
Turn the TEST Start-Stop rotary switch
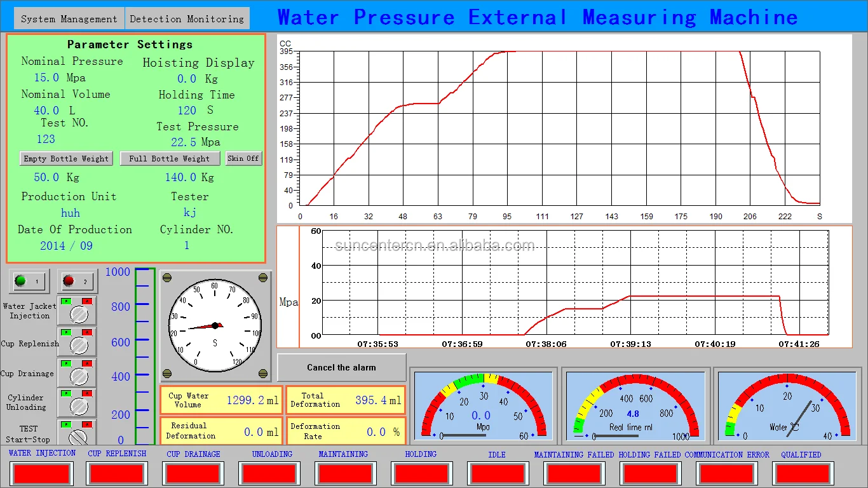coord(78,436)
